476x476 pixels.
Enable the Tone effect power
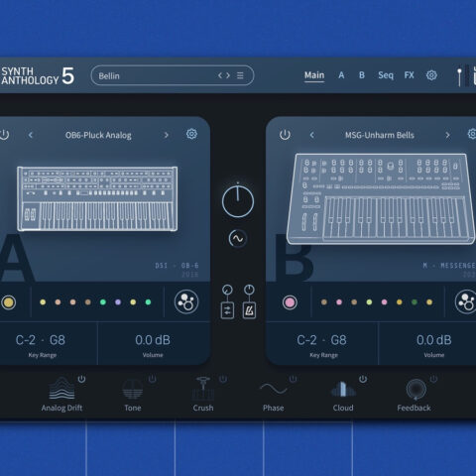coord(152,379)
